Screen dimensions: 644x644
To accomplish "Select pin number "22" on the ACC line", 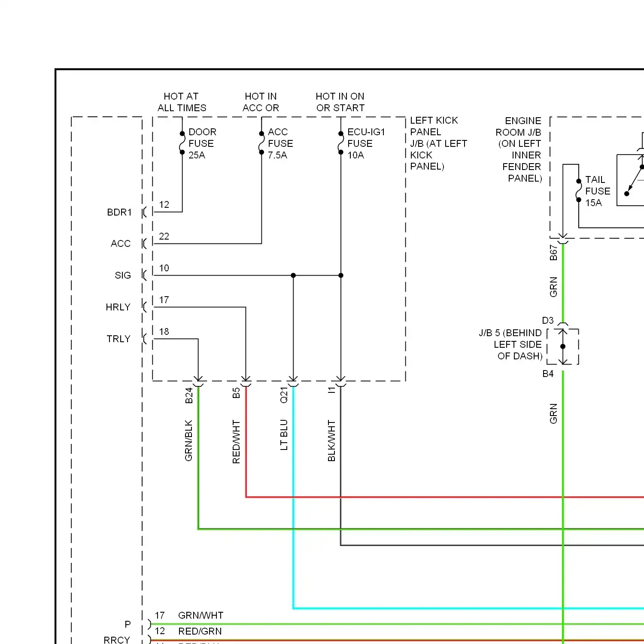I will click(x=164, y=236).
